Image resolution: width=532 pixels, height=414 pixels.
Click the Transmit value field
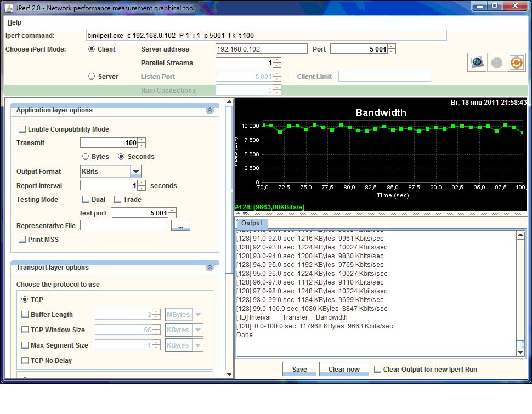point(109,143)
